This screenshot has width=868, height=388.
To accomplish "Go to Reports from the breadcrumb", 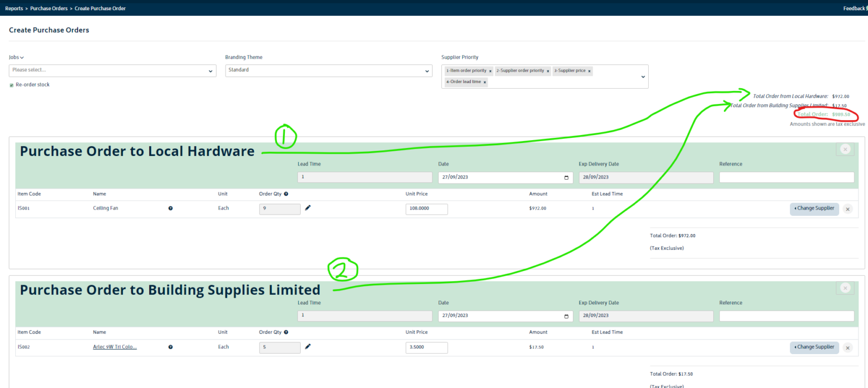I will (x=14, y=8).
